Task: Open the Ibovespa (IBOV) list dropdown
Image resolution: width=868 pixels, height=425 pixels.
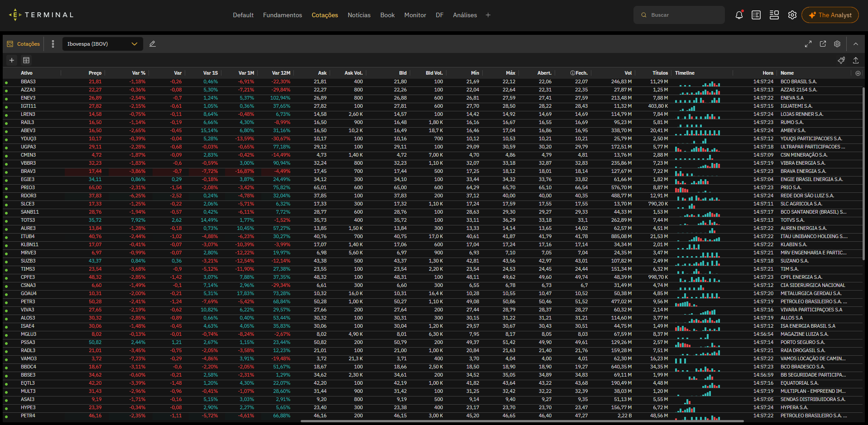Action: pos(103,44)
